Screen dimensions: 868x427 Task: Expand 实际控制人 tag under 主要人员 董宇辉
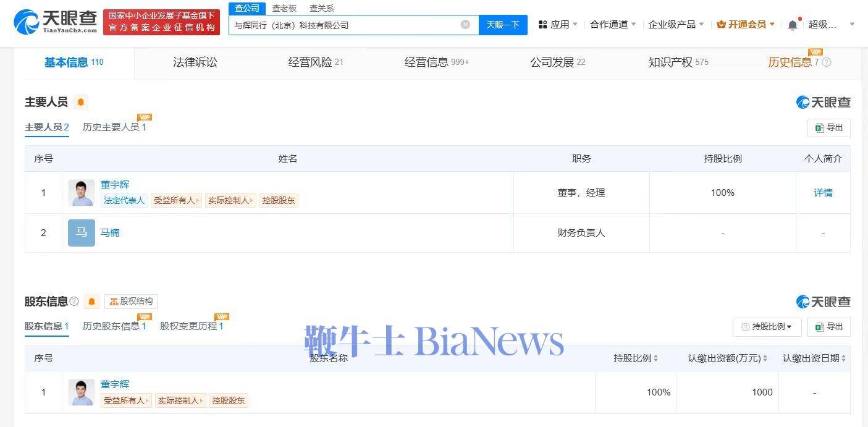230,200
